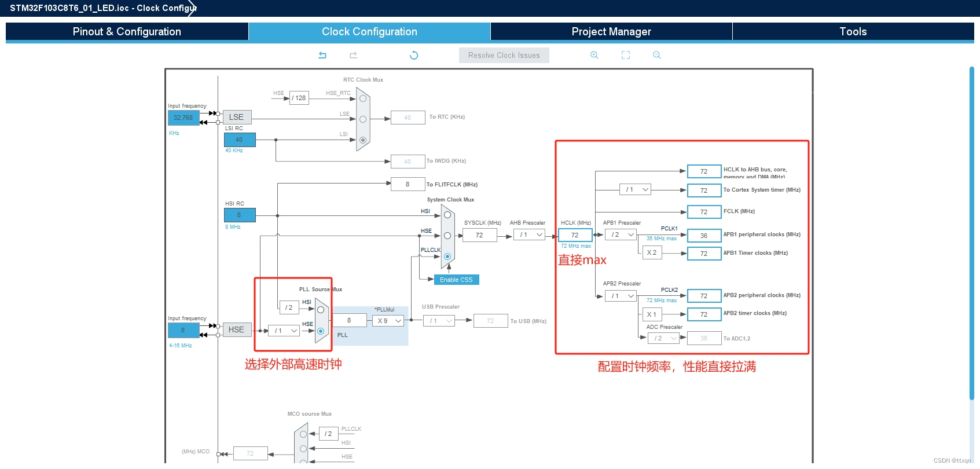The height and width of the screenshot is (469, 980).
Task: Open the PLLMul X9 dropdown
Action: (x=388, y=321)
